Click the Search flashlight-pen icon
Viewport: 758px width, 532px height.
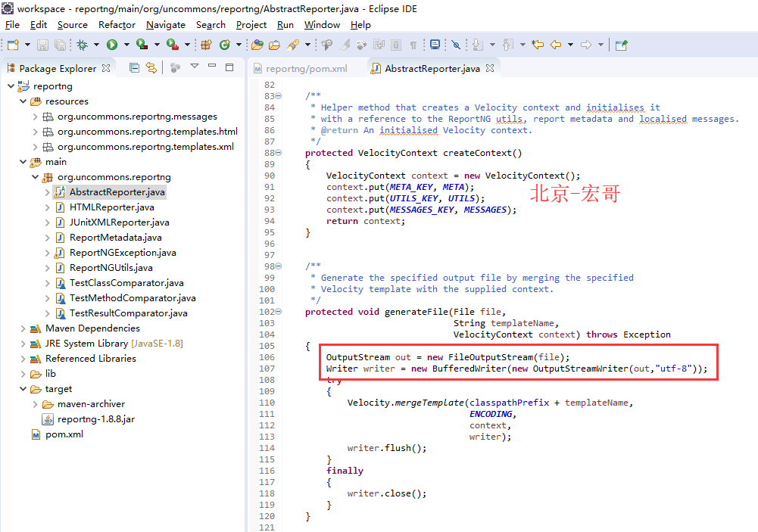tap(293, 45)
